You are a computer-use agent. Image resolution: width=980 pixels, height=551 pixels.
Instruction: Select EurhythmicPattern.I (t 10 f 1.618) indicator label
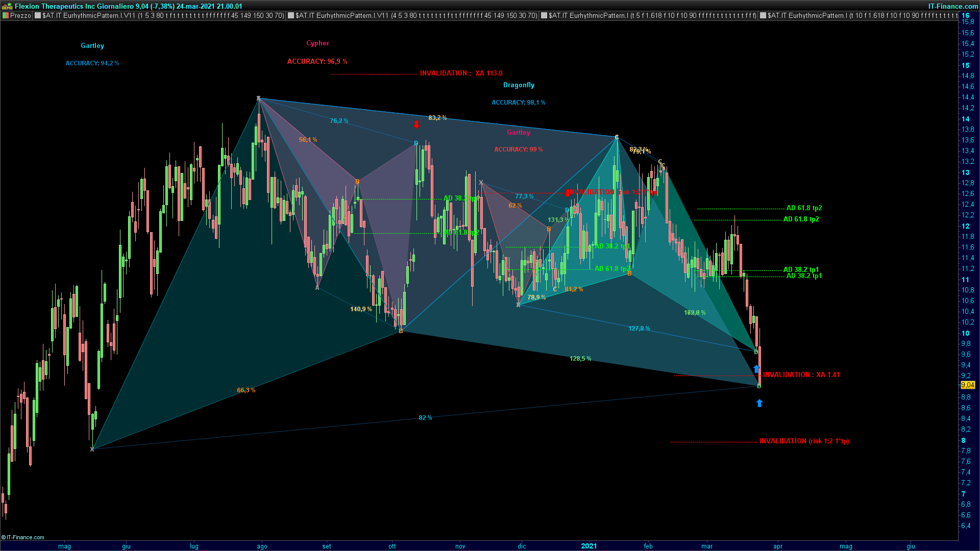tap(863, 16)
